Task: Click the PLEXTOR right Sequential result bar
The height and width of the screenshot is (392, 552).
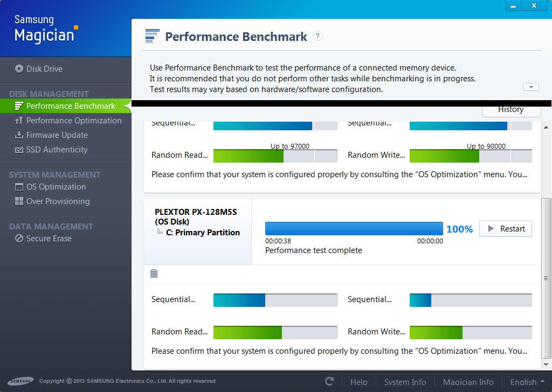Action: [x=471, y=300]
